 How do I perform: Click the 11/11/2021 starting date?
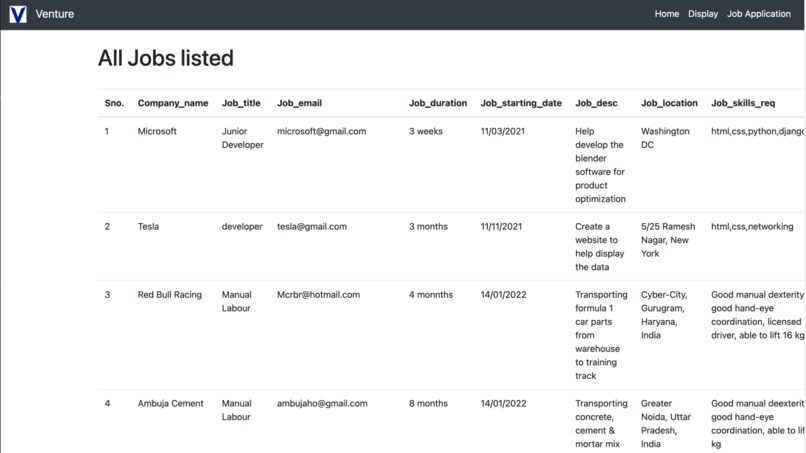tap(501, 226)
